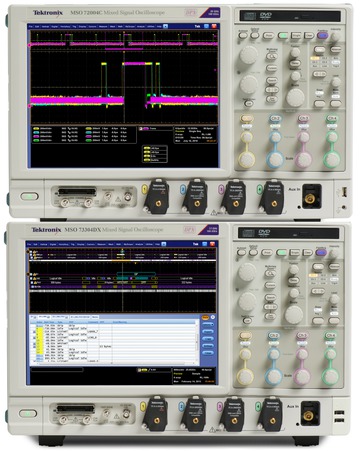Push the Autoset button on MSO 72004C
The image size is (360, 451).
(x=243, y=35)
